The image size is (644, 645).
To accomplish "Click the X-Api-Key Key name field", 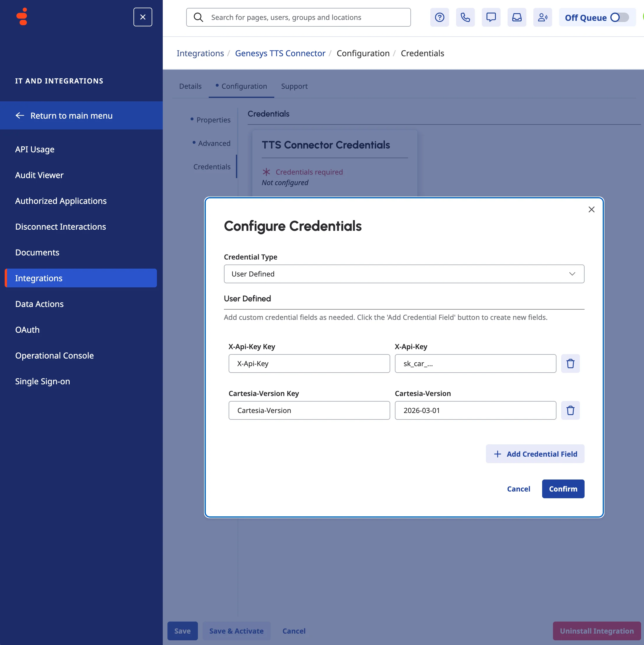I will pos(309,364).
